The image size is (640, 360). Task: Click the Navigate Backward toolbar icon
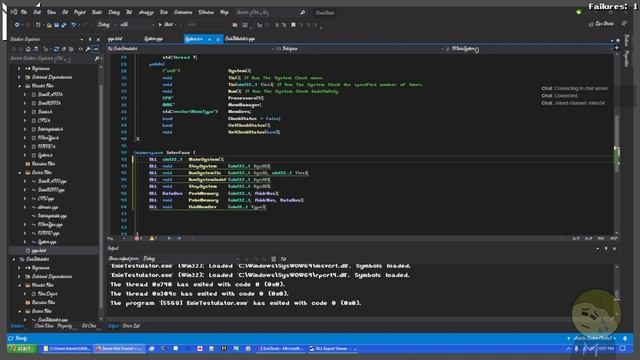point(17,25)
